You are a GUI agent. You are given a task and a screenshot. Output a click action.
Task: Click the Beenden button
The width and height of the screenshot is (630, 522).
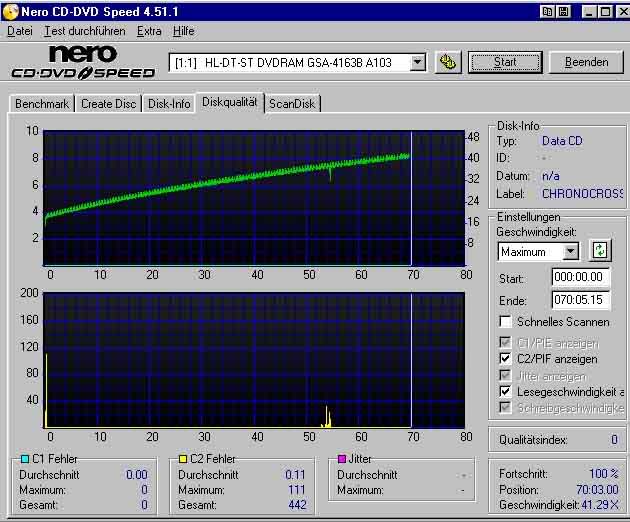586,62
